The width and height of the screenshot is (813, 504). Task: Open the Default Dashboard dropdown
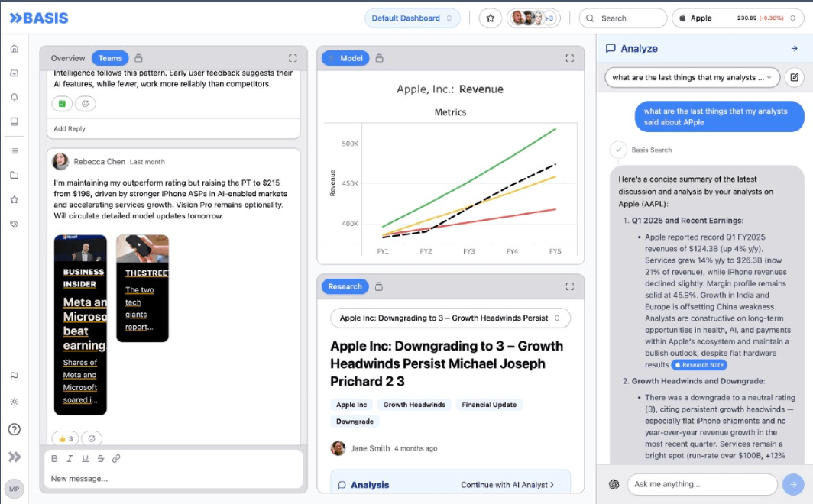tap(412, 18)
